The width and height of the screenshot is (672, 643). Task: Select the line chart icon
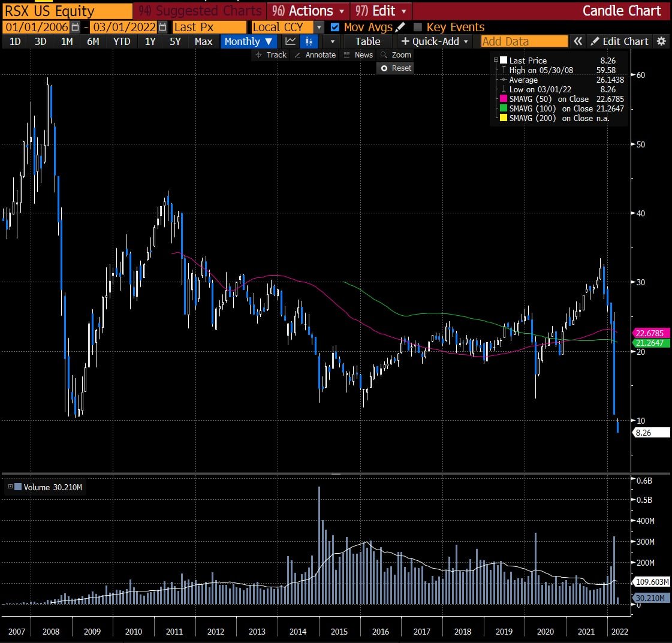coord(290,41)
